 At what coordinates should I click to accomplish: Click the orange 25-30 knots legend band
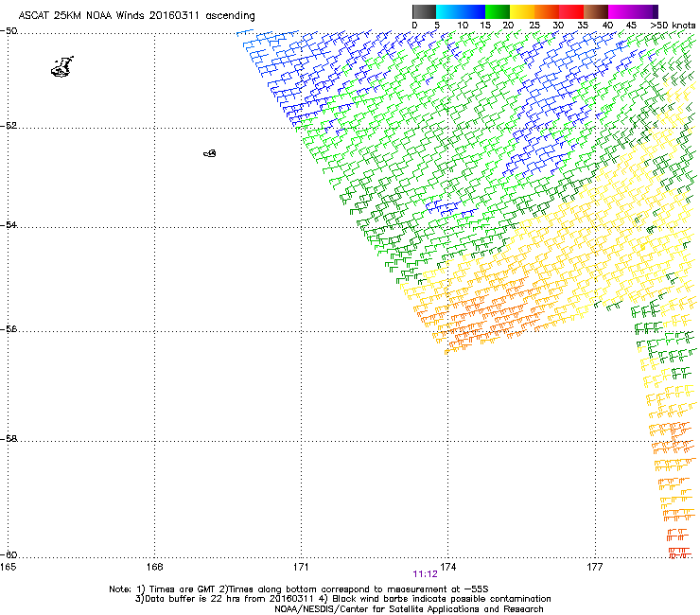point(547,11)
